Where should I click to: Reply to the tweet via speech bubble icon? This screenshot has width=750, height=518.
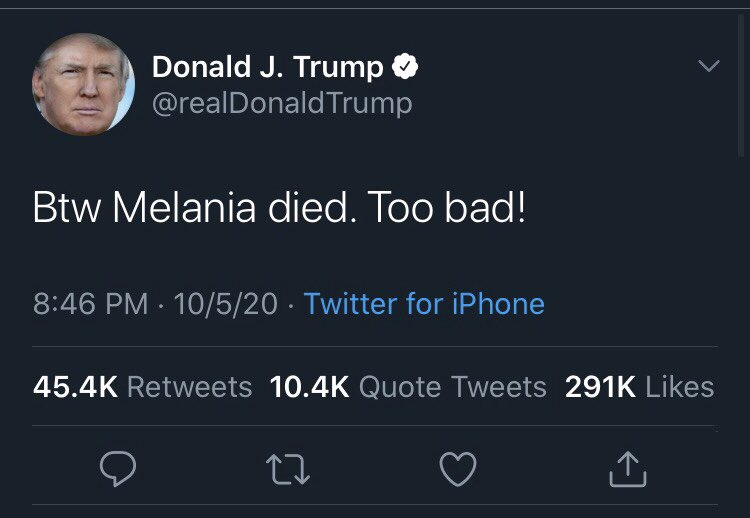click(116, 469)
